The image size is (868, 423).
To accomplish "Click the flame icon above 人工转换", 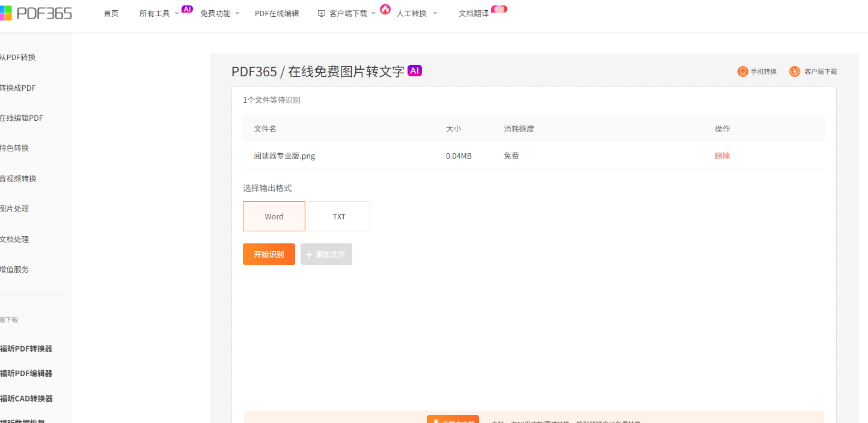I will [385, 9].
